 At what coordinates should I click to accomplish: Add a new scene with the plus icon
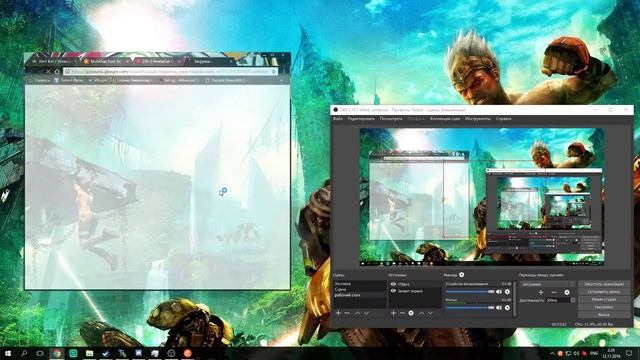[x=338, y=313]
